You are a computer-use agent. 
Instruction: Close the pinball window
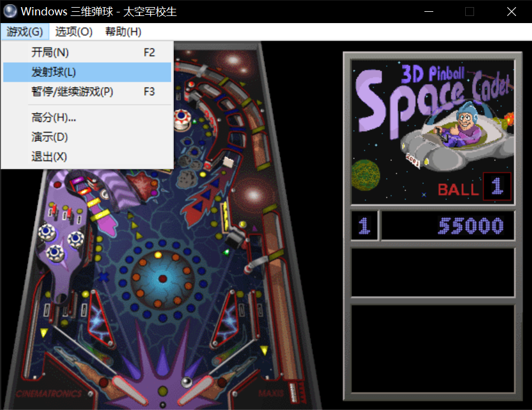tap(511, 12)
